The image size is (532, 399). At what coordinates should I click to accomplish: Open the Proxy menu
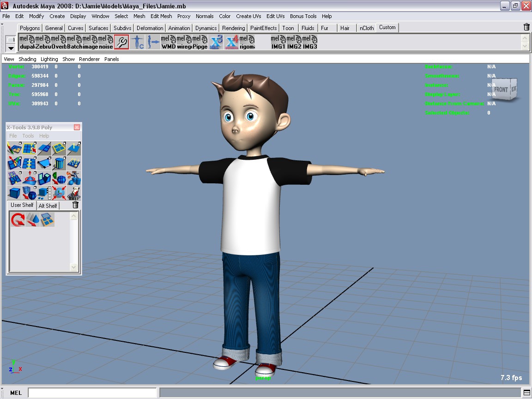[x=183, y=16]
